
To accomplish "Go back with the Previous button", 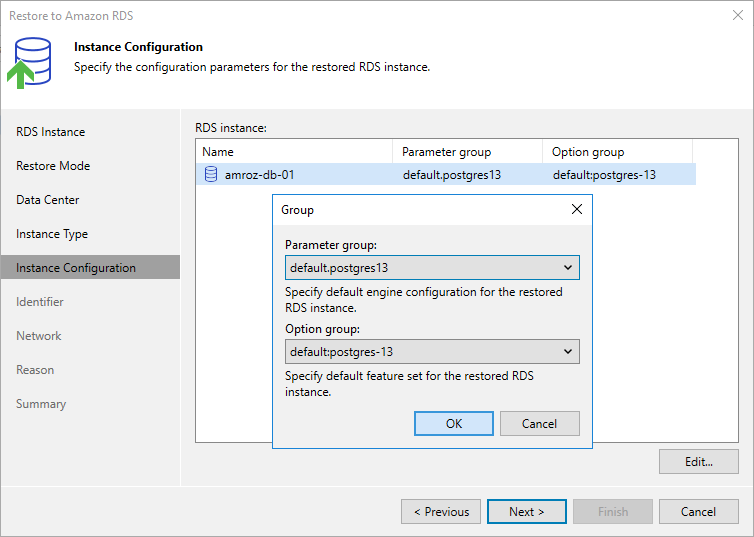I will pos(441,512).
